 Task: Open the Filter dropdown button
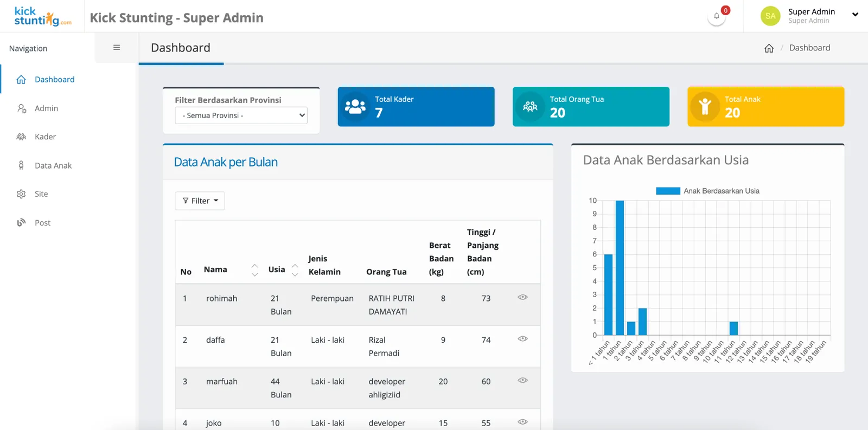pyautogui.click(x=200, y=201)
